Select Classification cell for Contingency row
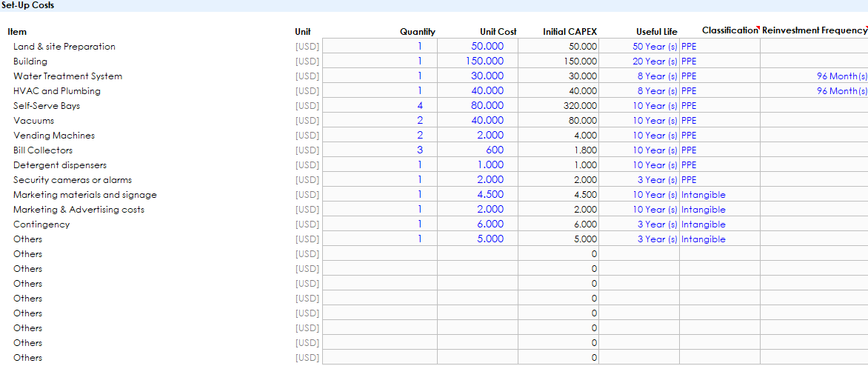Viewport: 868px width, 366px height. [703, 224]
